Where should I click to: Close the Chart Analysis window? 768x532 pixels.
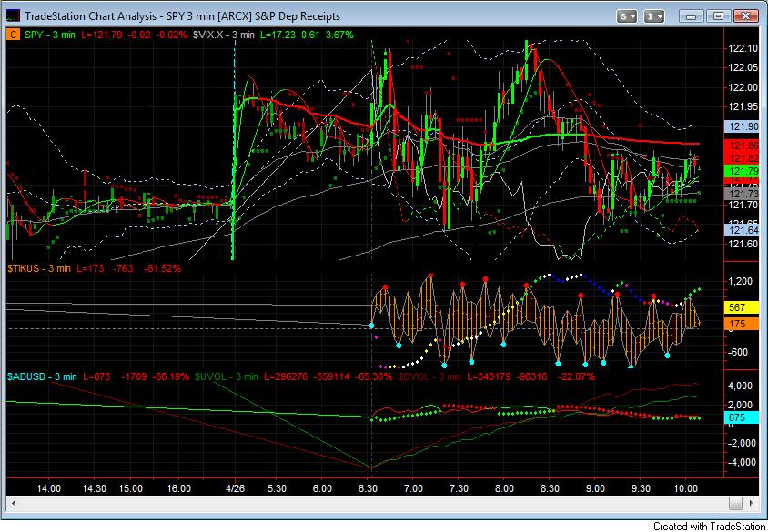click(x=745, y=16)
